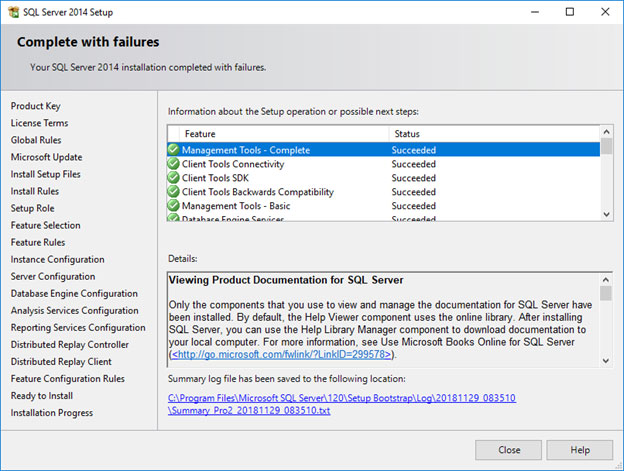Open the Setup Bootstrap Log folder path link
This screenshot has width=624, height=471.
342,398
